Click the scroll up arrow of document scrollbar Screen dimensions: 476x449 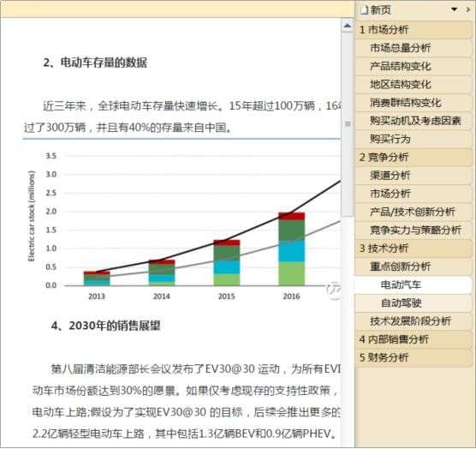click(x=348, y=26)
